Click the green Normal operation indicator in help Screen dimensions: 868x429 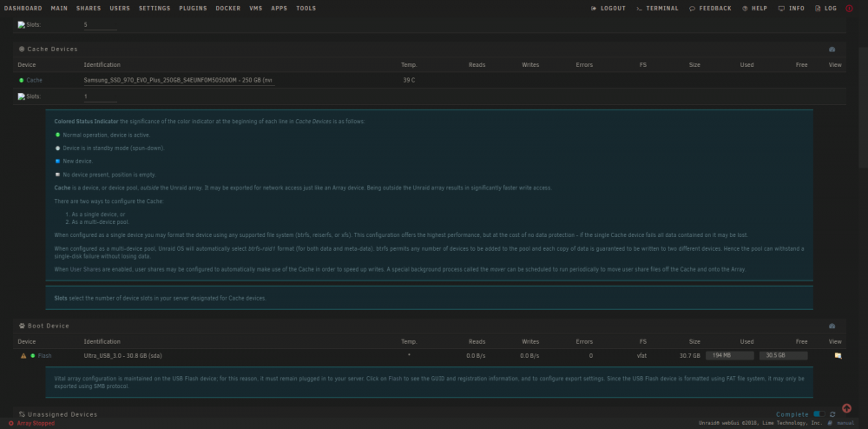tap(57, 135)
